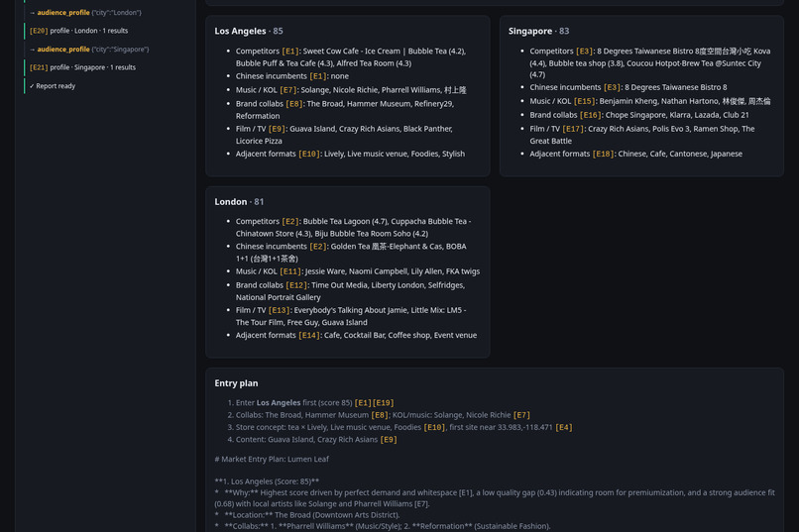Open [E9] citation in Los Angeles Film / TV row
799x532 pixels.
277,128
